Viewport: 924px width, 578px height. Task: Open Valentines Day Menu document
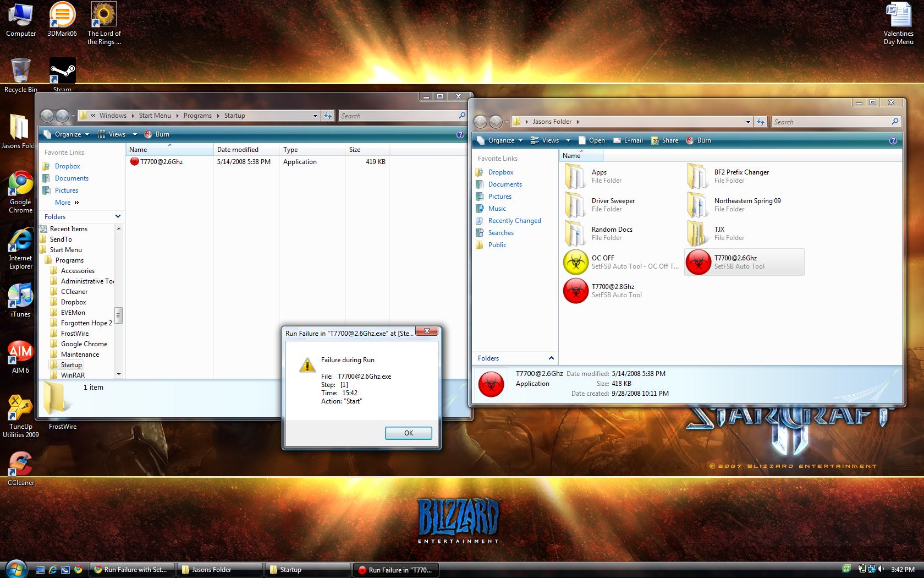click(x=898, y=24)
